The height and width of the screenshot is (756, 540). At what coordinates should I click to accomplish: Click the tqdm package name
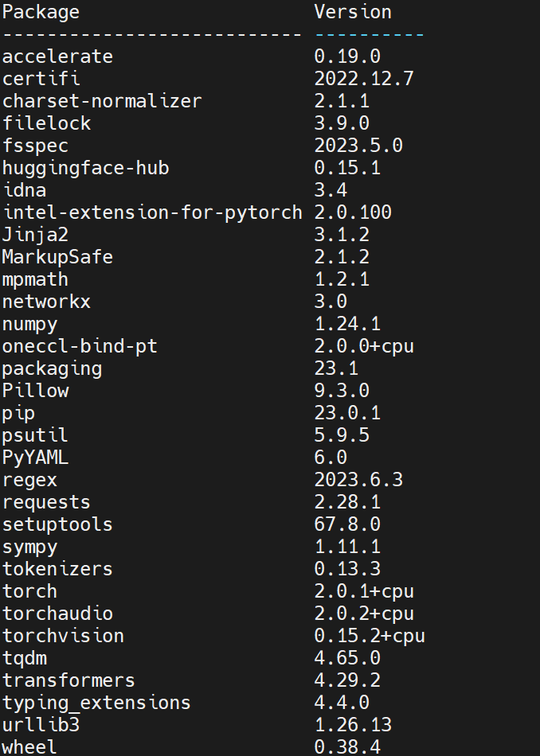point(24,657)
